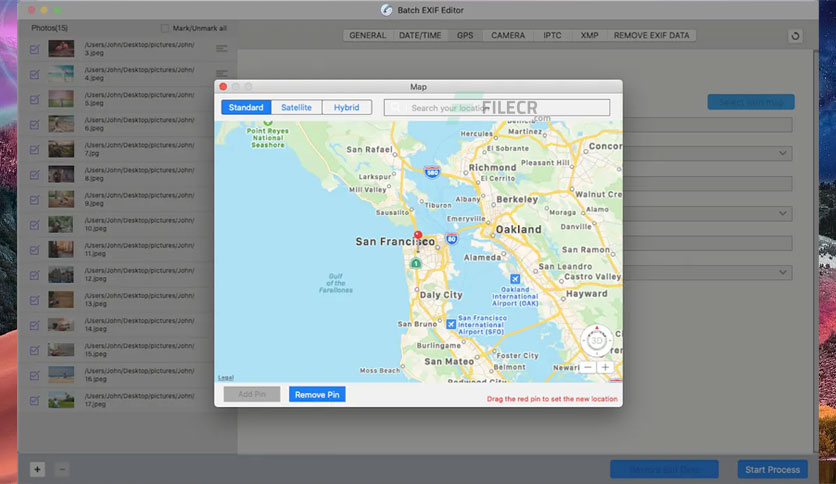Click the disabled Add Pin button

click(x=252, y=394)
